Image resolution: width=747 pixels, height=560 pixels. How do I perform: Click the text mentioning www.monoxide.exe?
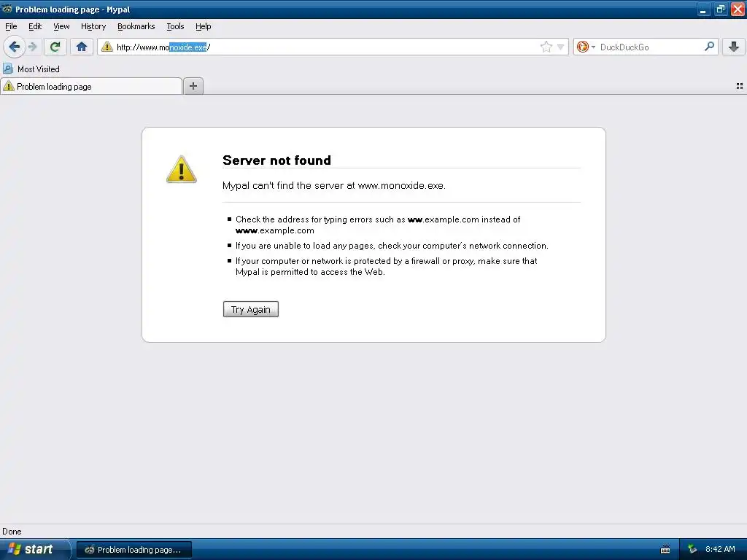tap(334, 185)
